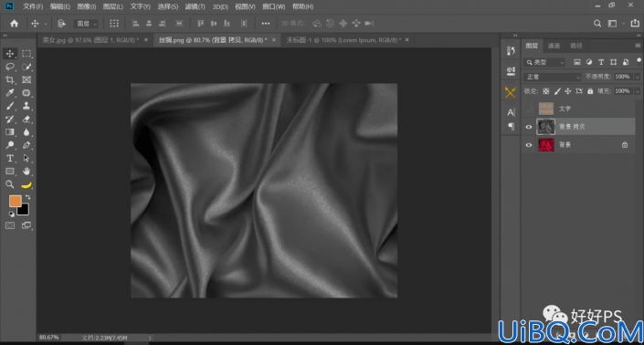Toggle auto-select checkbox icon in options bar
The image size is (644, 345).
(x=61, y=24)
